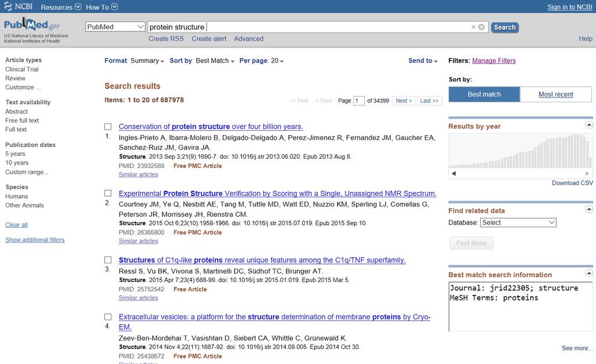Open the Resources dropdown menu
The image size is (596, 364).
tap(61, 7)
